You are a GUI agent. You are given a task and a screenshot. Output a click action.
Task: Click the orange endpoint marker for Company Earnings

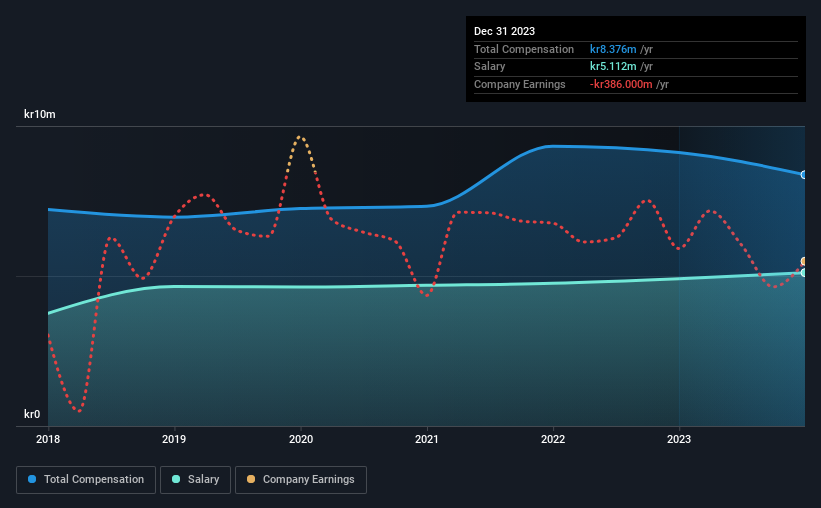pyautogui.click(x=803, y=261)
